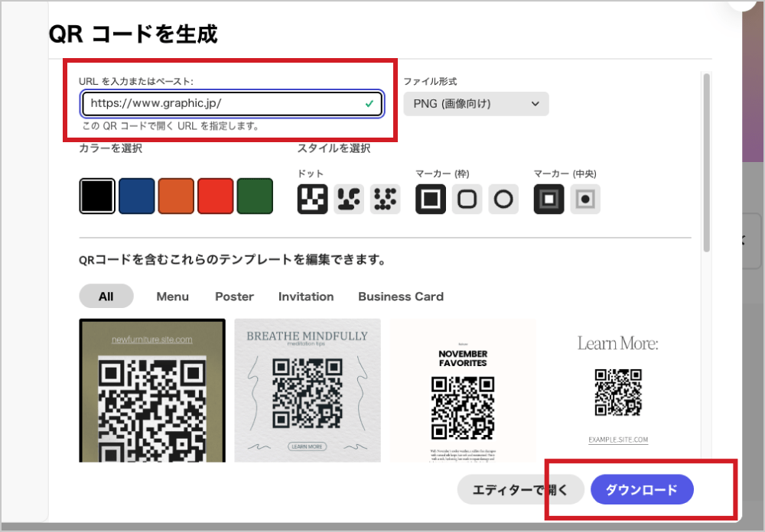The image size is (765, 532).
Task: Select the dot marker center style
Action: click(x=585, y=199)
